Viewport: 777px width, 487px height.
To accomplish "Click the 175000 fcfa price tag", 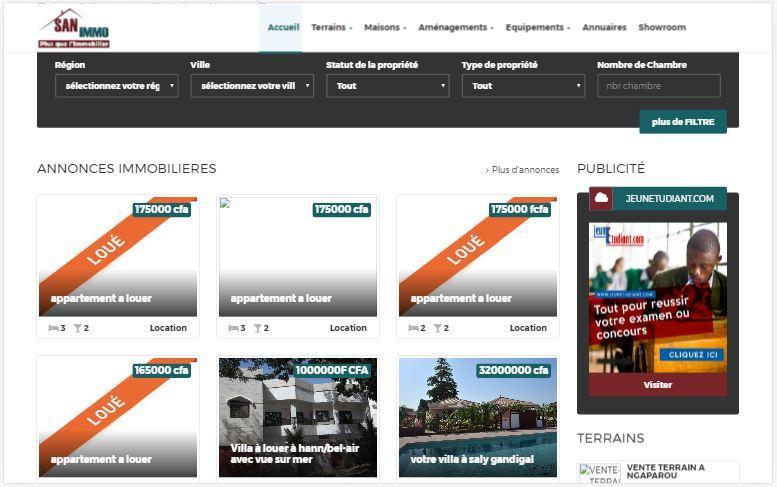I will (x=519, y=209).
